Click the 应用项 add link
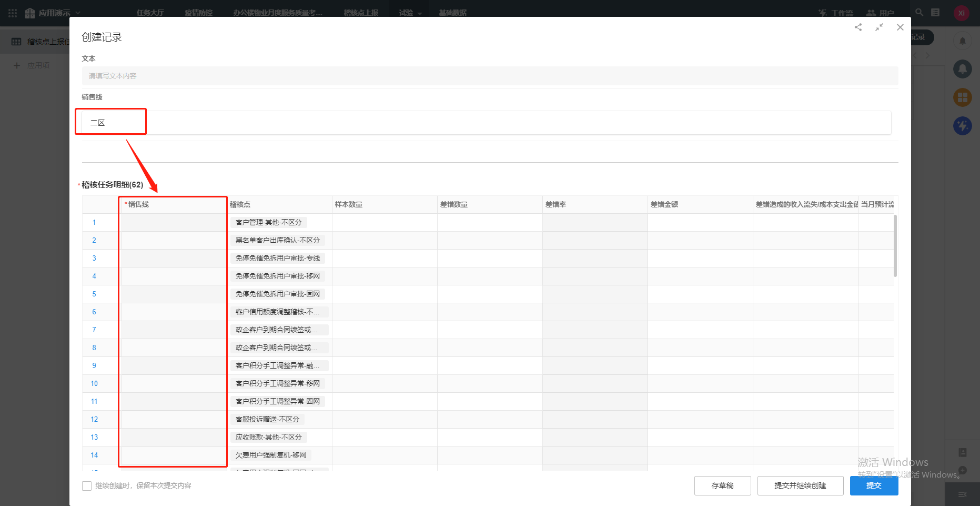Image resolution: width=980 pixels, height=506 pixels. point(38,65)
